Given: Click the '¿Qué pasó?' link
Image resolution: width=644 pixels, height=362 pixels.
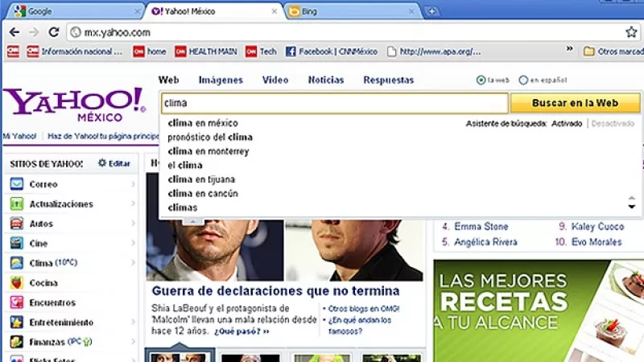Looking at the screenshot, I should click(x=242, y=331).
